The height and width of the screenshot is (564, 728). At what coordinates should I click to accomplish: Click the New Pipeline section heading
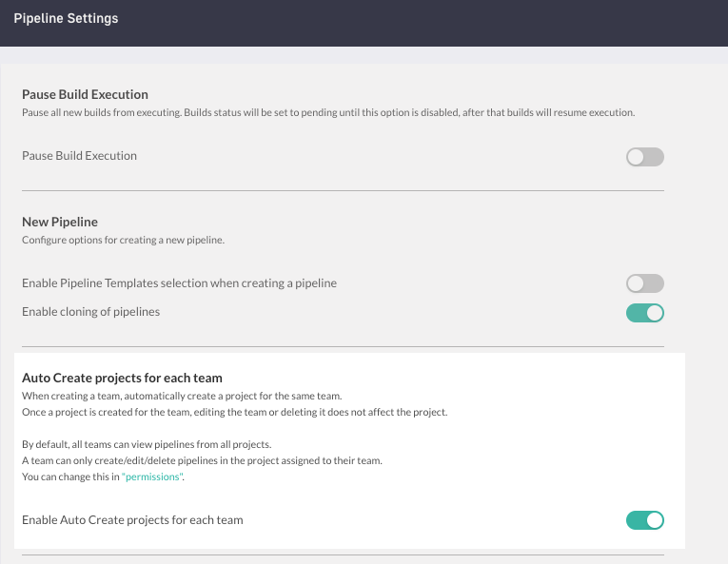pos(60,222)
